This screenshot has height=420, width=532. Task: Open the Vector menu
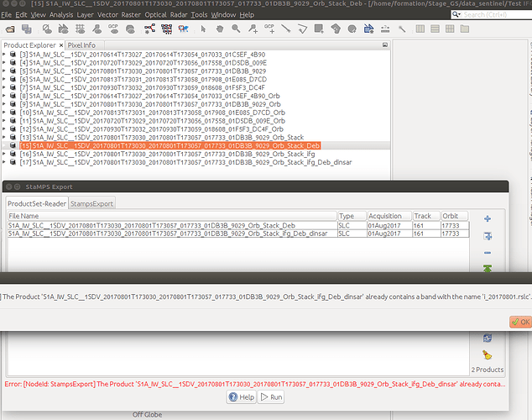click(x=107, y=15)
